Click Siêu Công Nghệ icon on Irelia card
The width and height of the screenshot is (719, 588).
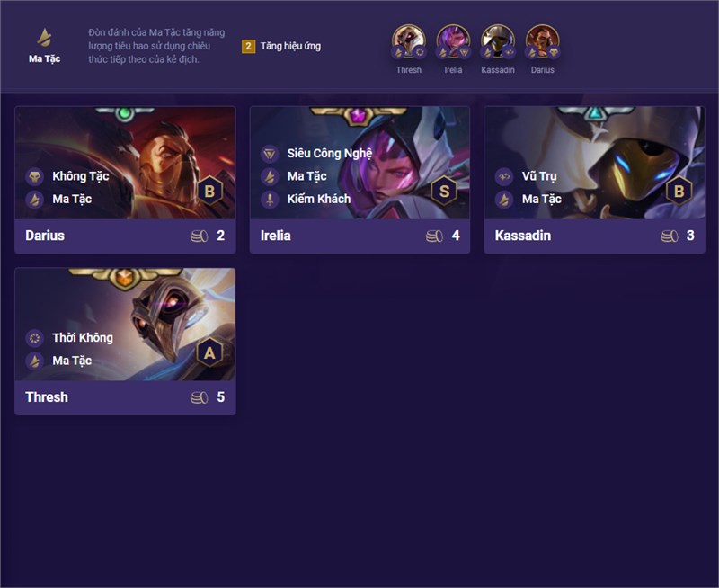pos(270,154)
